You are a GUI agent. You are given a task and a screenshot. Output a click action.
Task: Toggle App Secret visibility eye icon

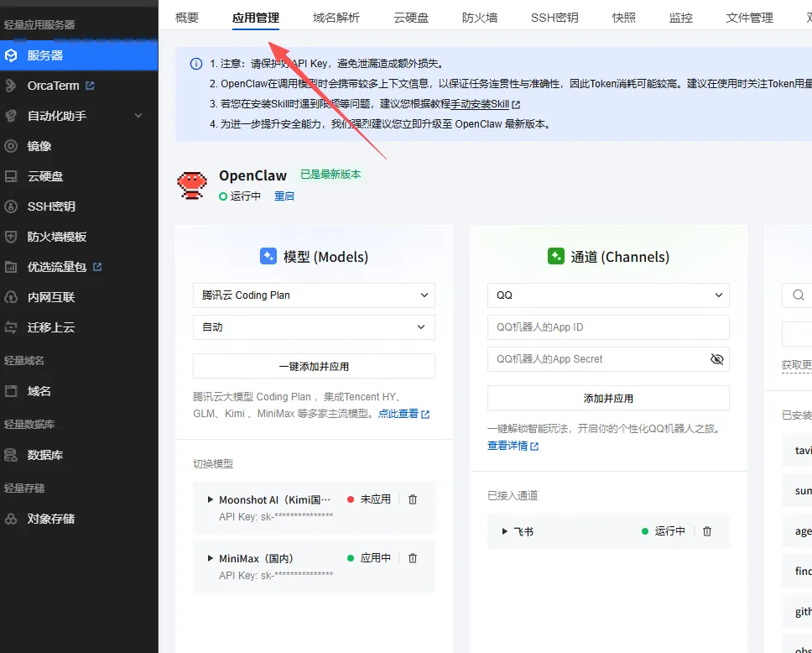(716, 359)
